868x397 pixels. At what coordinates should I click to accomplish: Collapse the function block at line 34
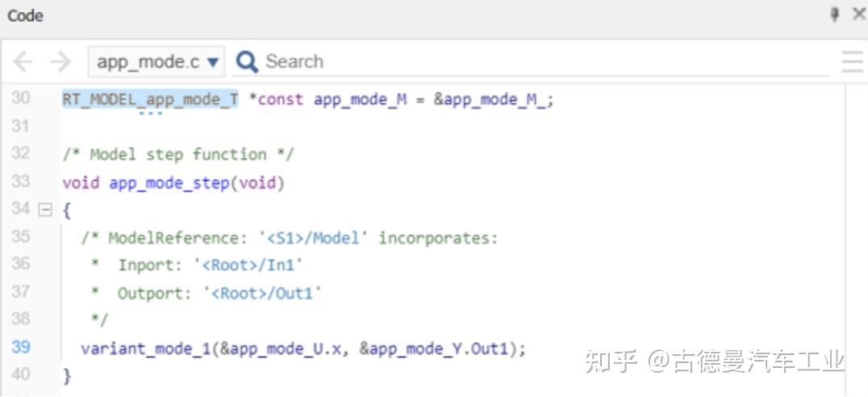(45, 210)
